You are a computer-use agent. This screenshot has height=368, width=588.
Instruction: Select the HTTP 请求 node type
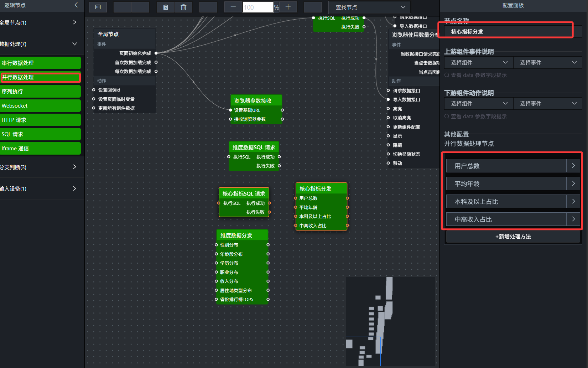[40, 120]
